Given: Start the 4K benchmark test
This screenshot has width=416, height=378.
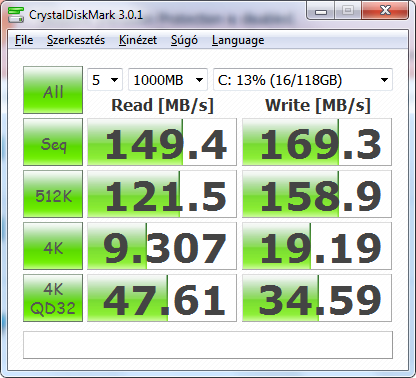Looking at the screenshot, I should click(x=53, y=246).
